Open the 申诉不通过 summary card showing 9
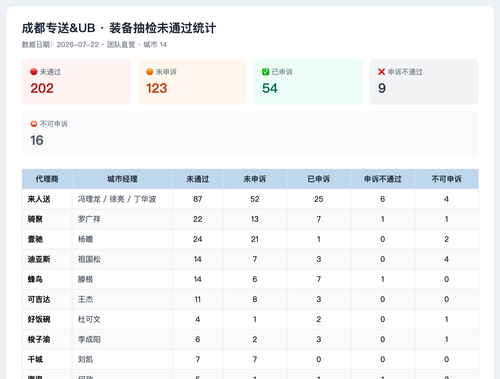The width and height of the screenshot is (500, 379). (424, 82)
